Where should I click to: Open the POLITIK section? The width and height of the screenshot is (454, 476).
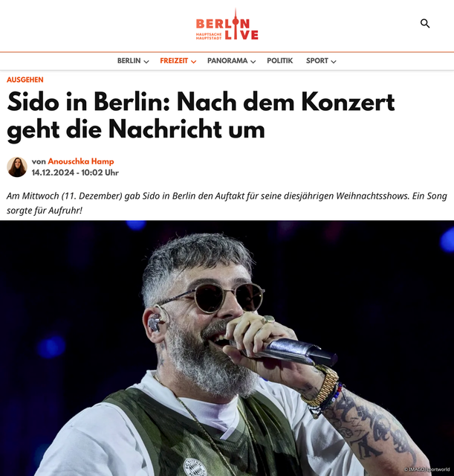pyautogui.click(x=279, y=61)
